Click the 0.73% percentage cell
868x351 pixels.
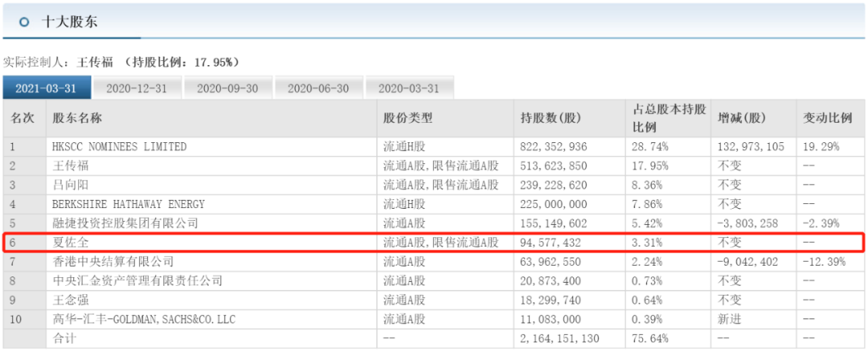point(649,281)
